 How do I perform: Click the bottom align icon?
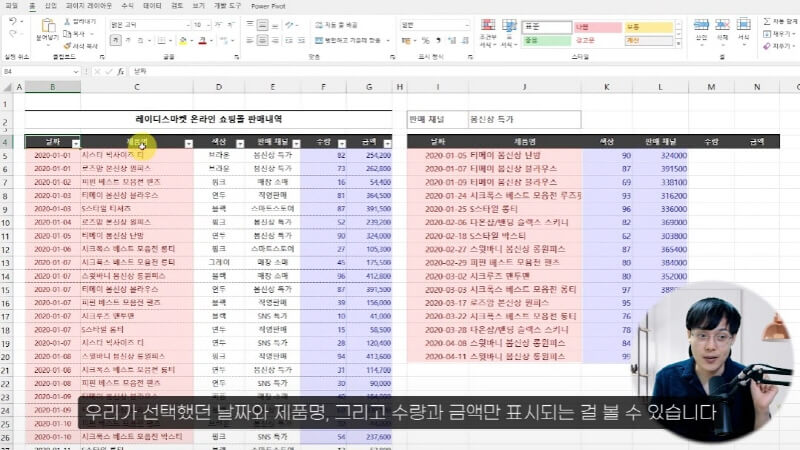[x=276, y=24]
